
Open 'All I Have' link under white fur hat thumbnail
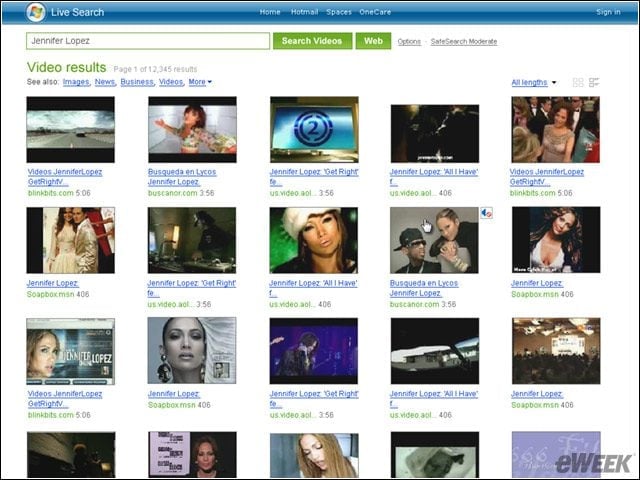point(313,288)
